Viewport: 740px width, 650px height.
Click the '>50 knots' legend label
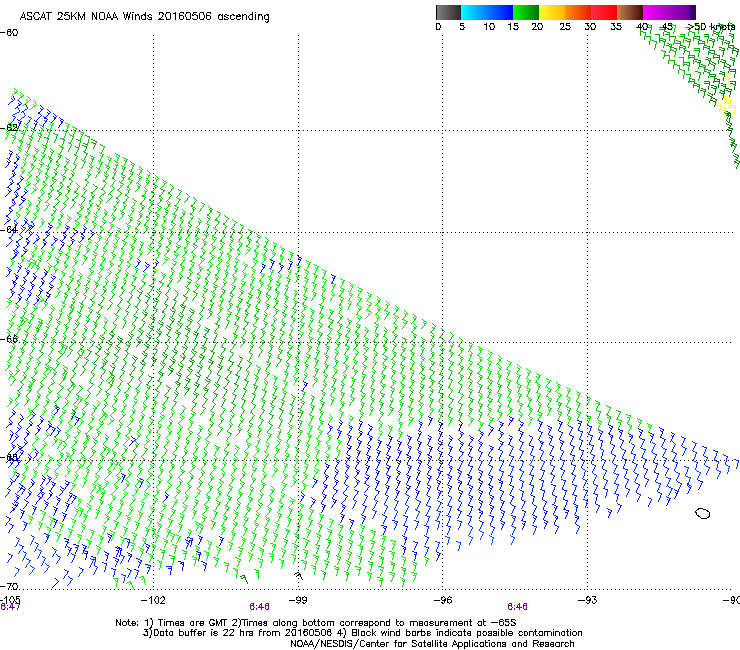[x=711, y=27]
